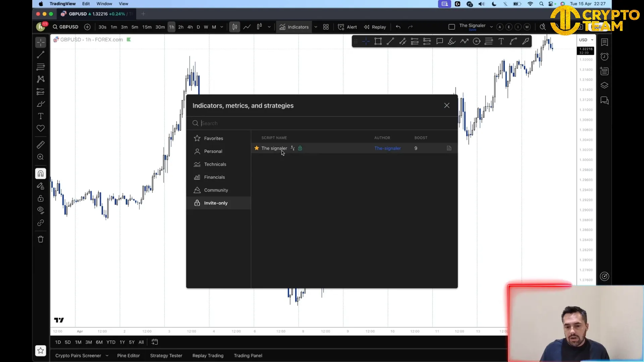Click the trash remove objects icon

coord(41,239)
